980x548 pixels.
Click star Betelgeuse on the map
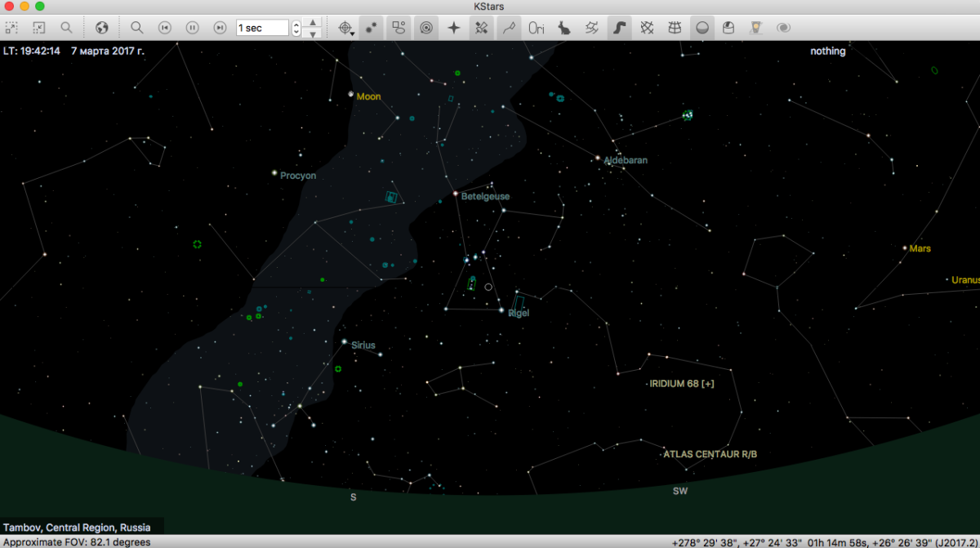456,194
